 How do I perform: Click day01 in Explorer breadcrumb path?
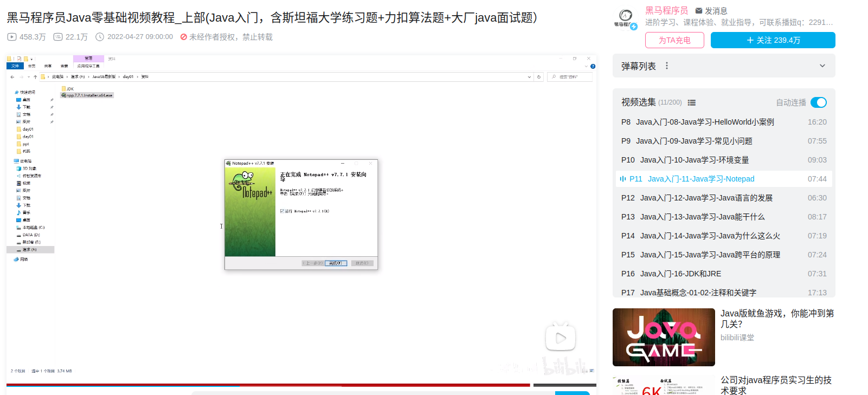pyautogui.click(x=128, y=77)
